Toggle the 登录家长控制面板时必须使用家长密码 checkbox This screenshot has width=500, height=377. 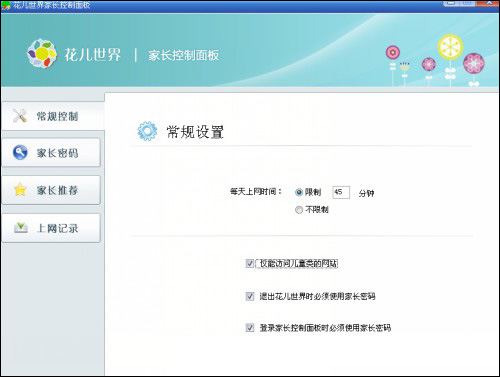pos(250,328)
